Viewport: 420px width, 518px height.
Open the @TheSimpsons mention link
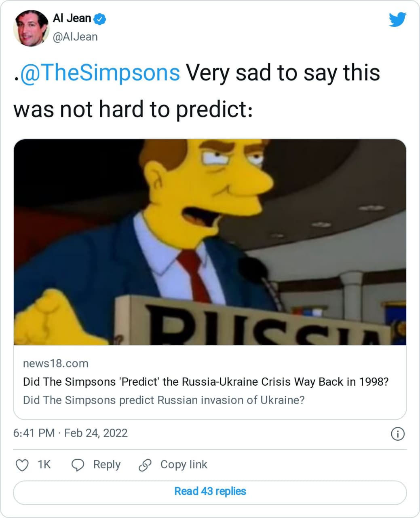pos(100,73)
